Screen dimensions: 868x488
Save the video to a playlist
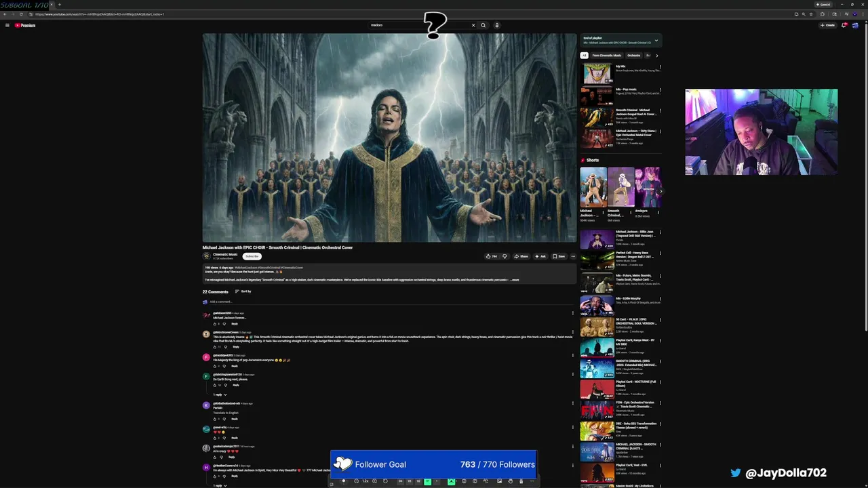point(559,256)
